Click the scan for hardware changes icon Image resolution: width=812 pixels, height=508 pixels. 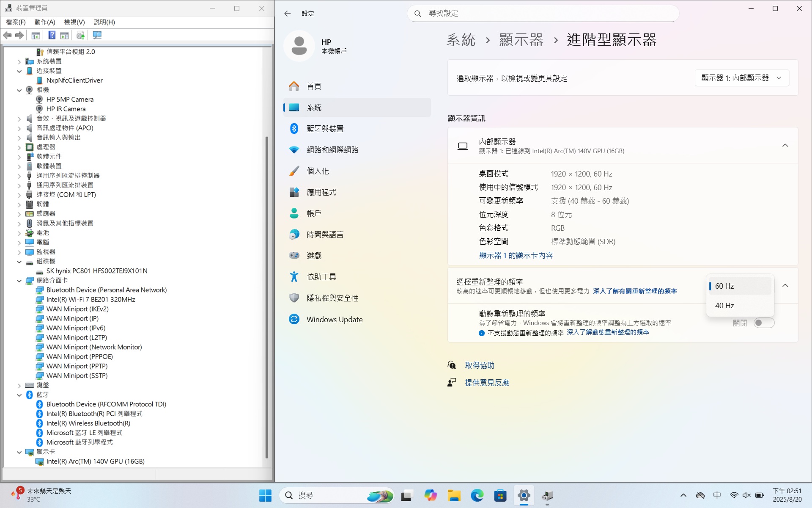coord(97,35)
